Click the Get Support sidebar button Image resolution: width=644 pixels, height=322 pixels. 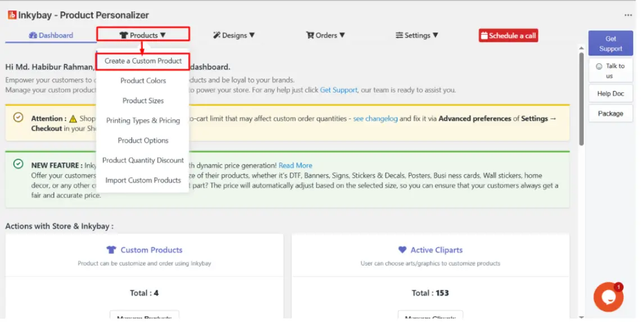[610, 43]
